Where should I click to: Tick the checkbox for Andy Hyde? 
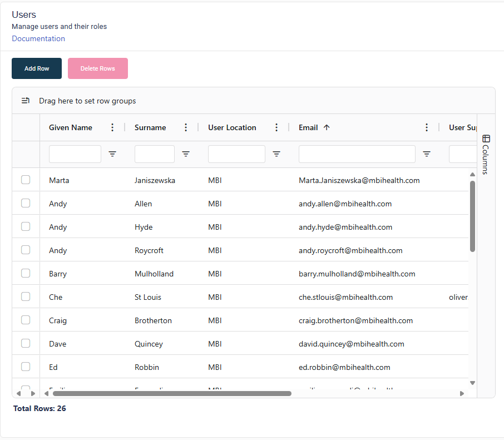tap(26, 226)
